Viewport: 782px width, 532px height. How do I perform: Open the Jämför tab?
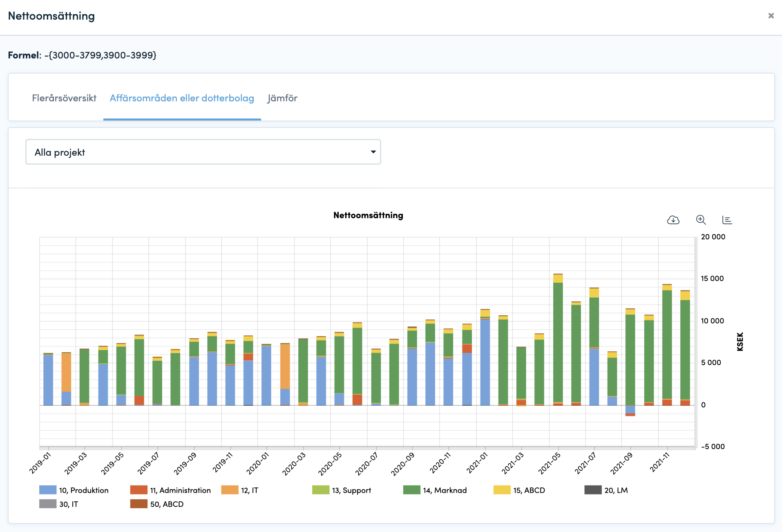pos(282,98)
